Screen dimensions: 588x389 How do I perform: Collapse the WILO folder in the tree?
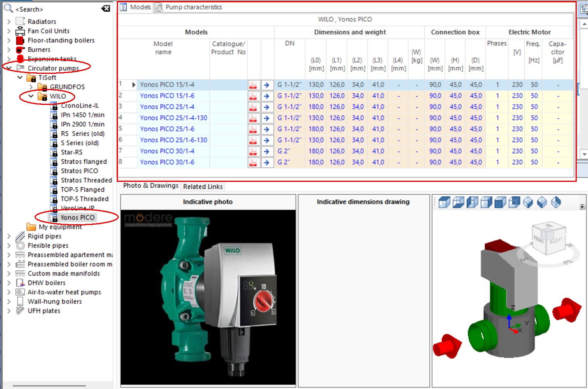pyautogui.click(x=32, y=96)
